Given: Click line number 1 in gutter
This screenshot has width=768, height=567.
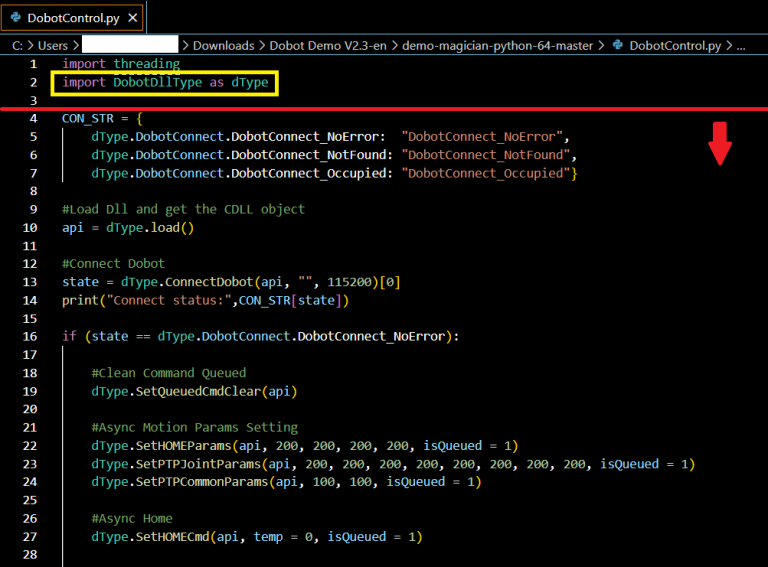Looking at the screenshot, I should coord(33,64).
